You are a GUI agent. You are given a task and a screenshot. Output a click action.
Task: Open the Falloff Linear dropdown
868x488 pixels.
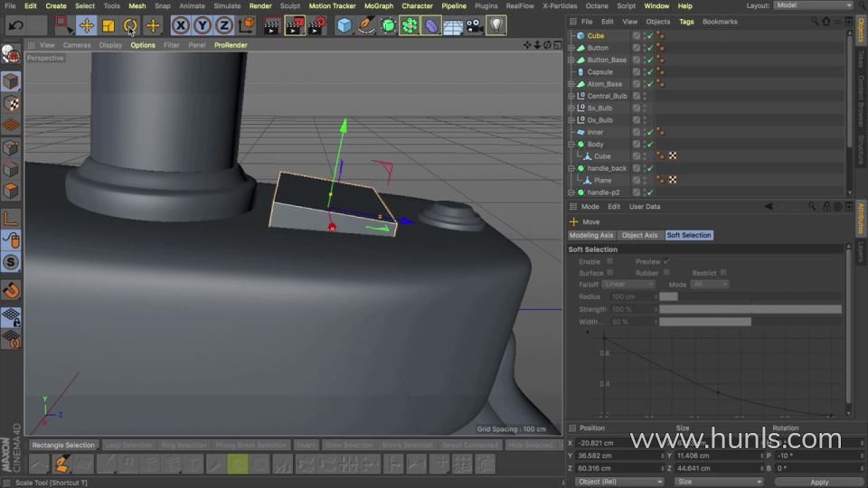[x=628, y=285]
